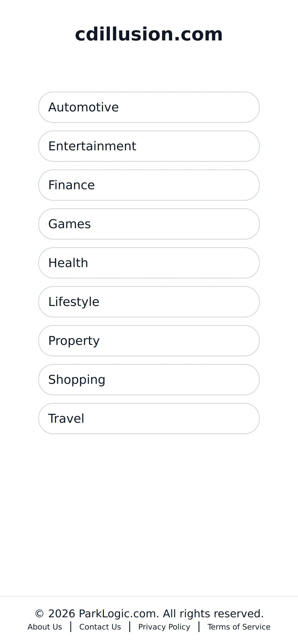Click the Games label text
Image resolution: width=298 pixels, height=644 pixels.
(70, 224)
